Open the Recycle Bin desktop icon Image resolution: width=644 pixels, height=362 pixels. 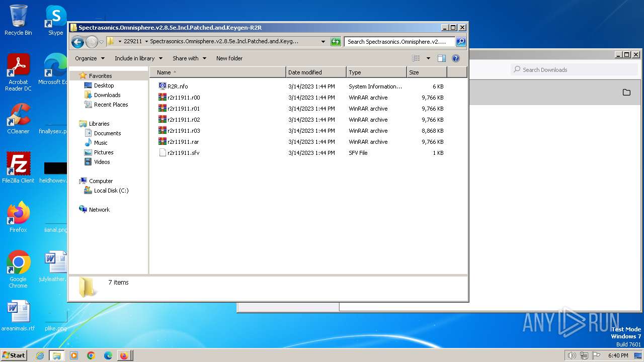point(18,20)
